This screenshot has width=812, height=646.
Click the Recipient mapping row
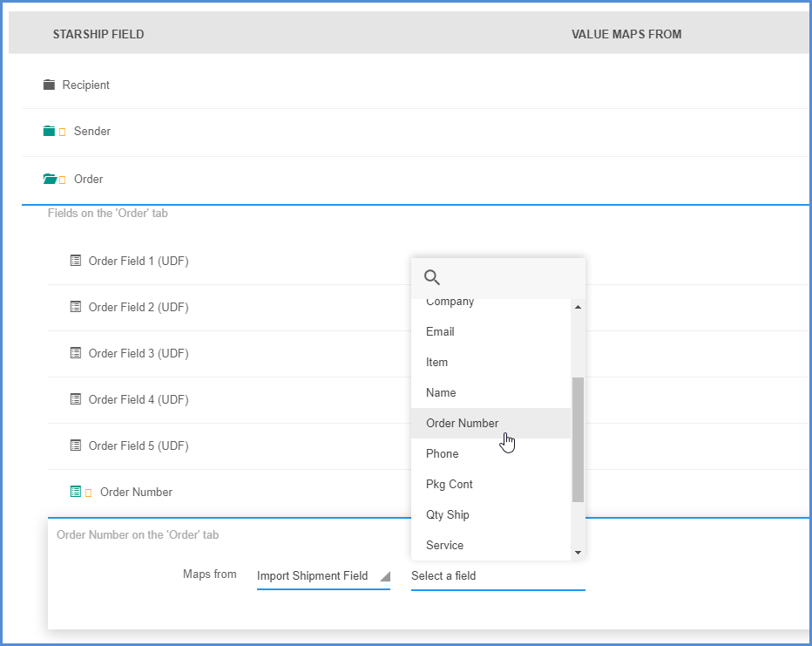click(348, 85)
